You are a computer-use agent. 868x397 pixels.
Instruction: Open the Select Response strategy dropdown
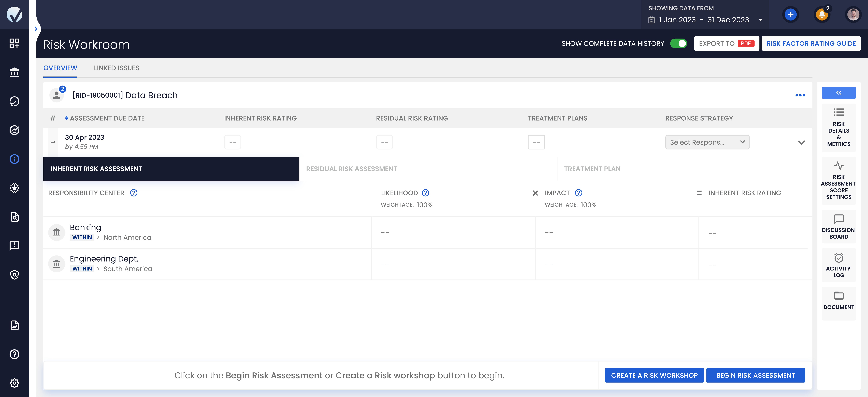[x=707, y=142]
